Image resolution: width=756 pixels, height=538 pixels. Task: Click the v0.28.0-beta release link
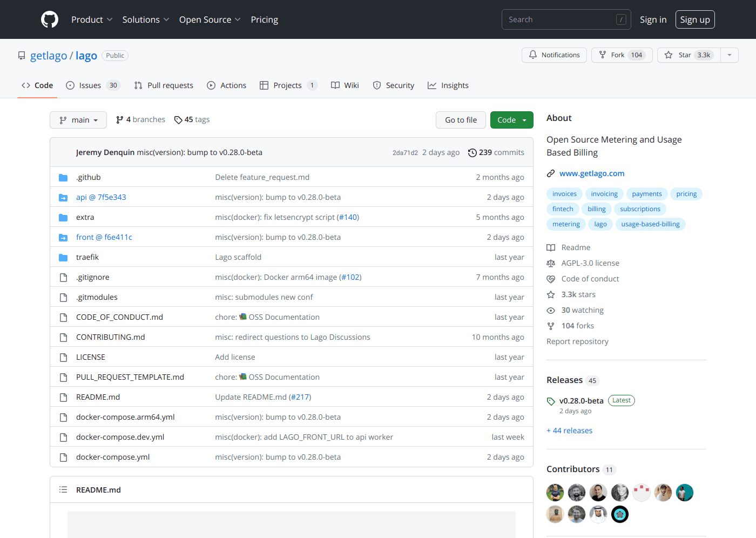pos(582,401)
